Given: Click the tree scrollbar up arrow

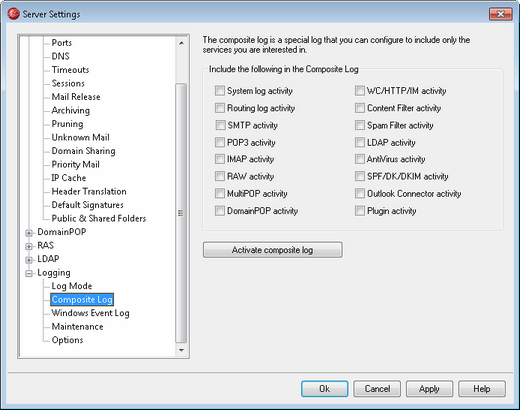Looking at the screenshot, I should pos(181,43).
